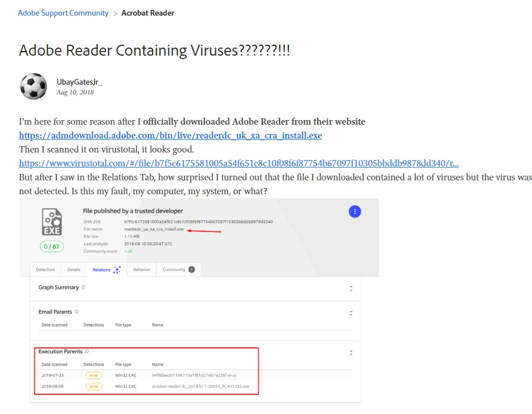Click the Email Parents info icon
This screenshot has height=414, width=532.
tap(77, 311)
